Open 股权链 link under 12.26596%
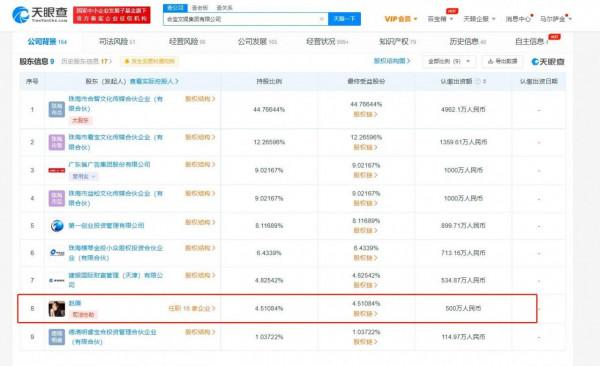The width and height of the screenshot is (600, 366). tap(365, 147)
